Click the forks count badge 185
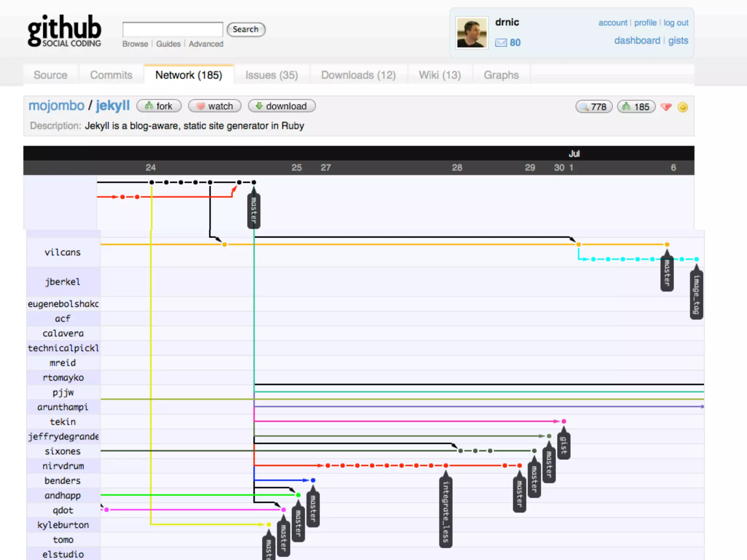 point(636,107)
